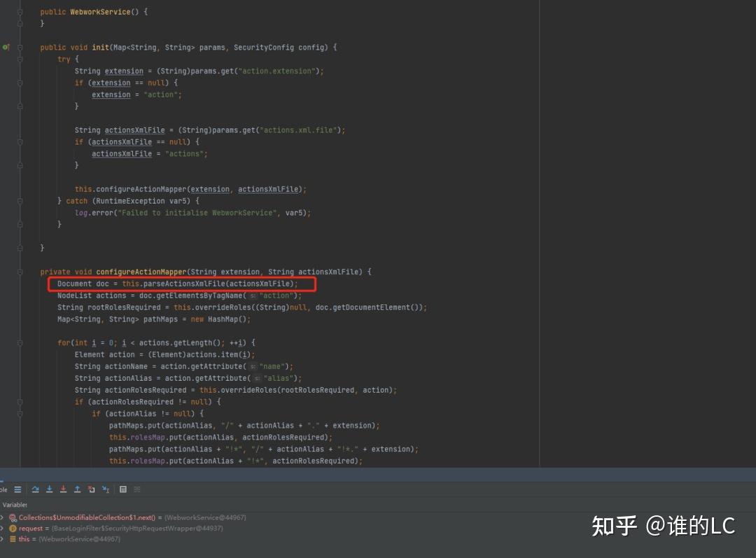This screenshot has height=558, width=756.
Task: Click the first pathMaps.put(actionAlias, "/" line
Action: point(244,426)
